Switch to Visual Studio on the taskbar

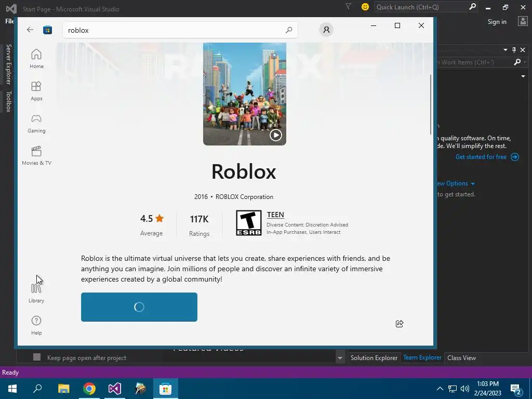tap(115, 389)
